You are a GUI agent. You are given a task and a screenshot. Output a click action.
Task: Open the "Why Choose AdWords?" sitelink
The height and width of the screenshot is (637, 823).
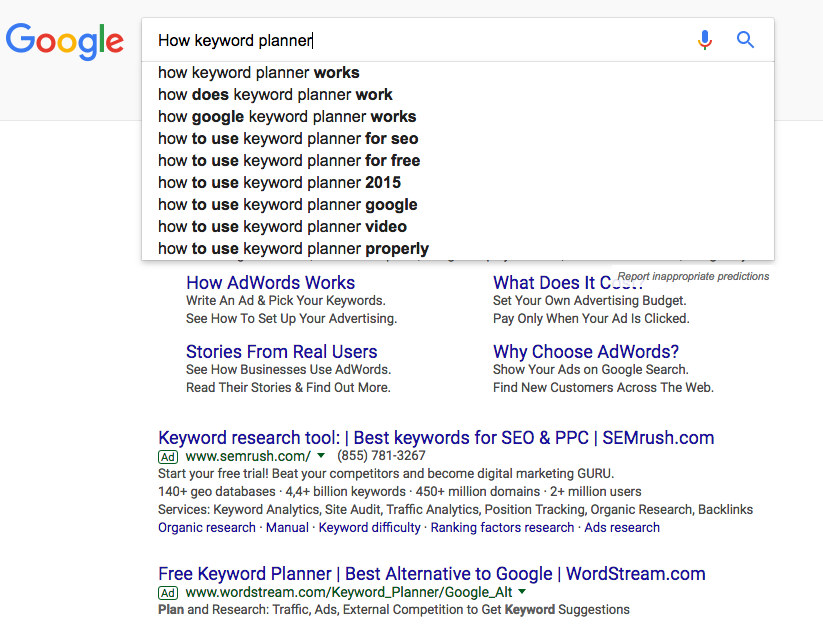[x=586, y=352]
